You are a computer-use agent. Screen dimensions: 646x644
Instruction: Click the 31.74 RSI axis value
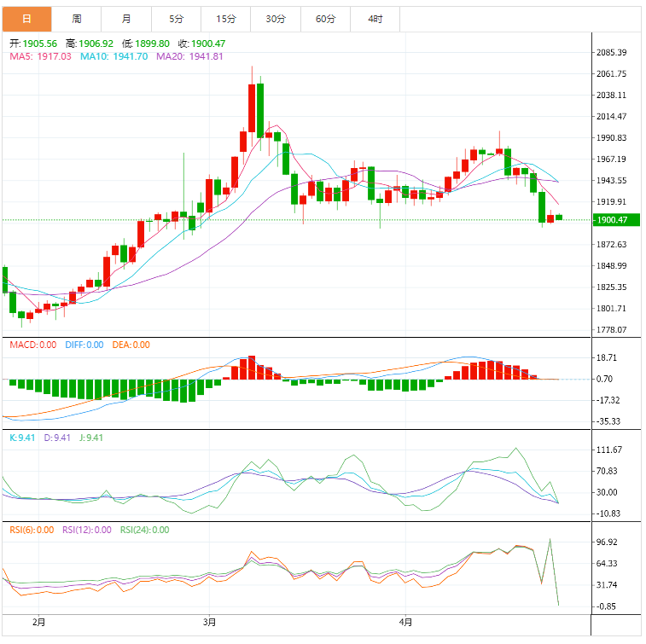click(607, 585)
